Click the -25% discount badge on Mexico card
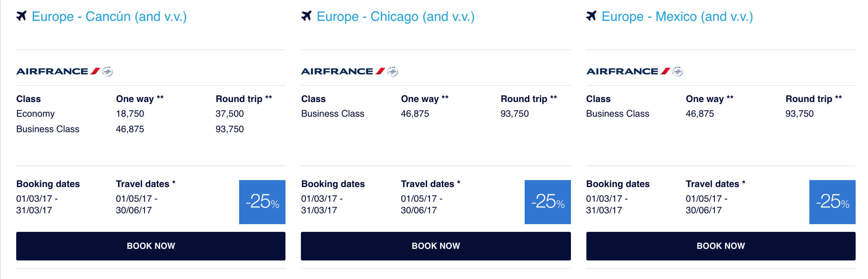Screen dimensions: 868x279 click(x=833, y=202)
